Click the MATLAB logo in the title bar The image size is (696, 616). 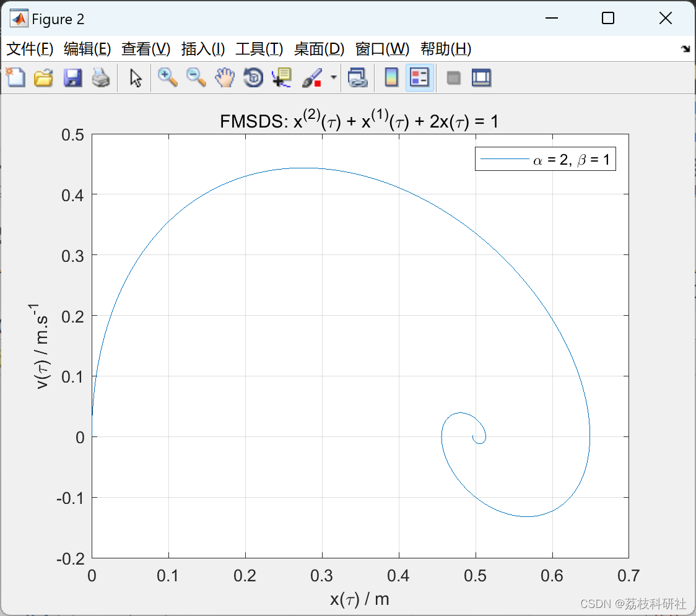[x=19, y=18]
